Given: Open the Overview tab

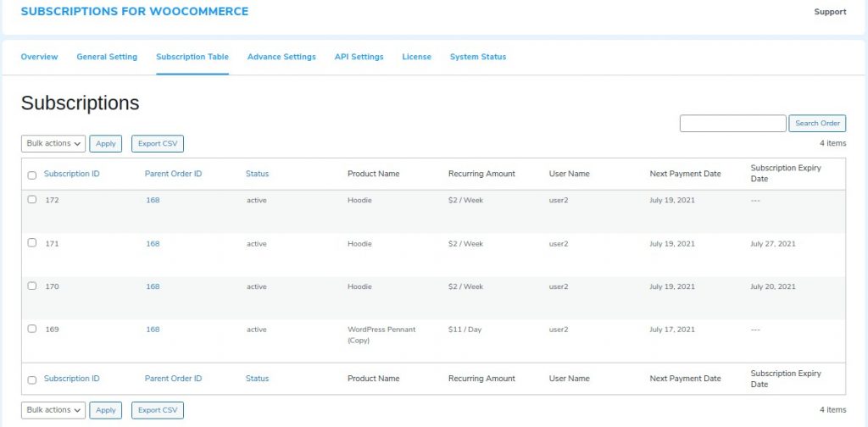Looking at the screenshot, I should point(39,57).
